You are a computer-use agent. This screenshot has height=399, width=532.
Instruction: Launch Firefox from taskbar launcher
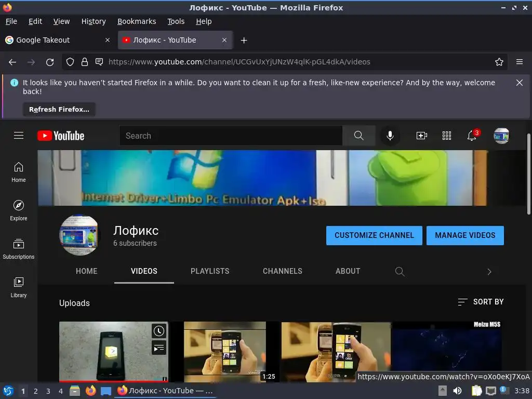(x=90, y=391)
